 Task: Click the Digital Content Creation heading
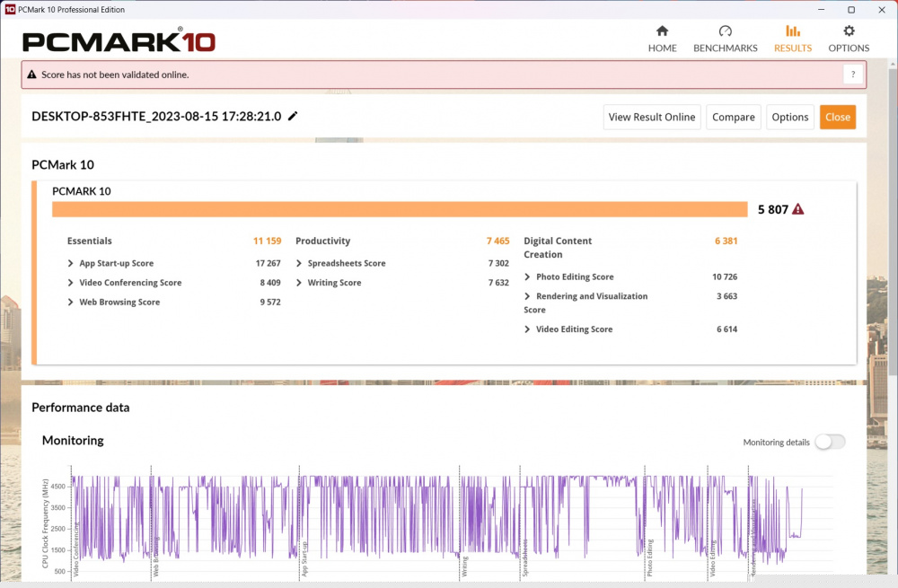click(558, 248)
